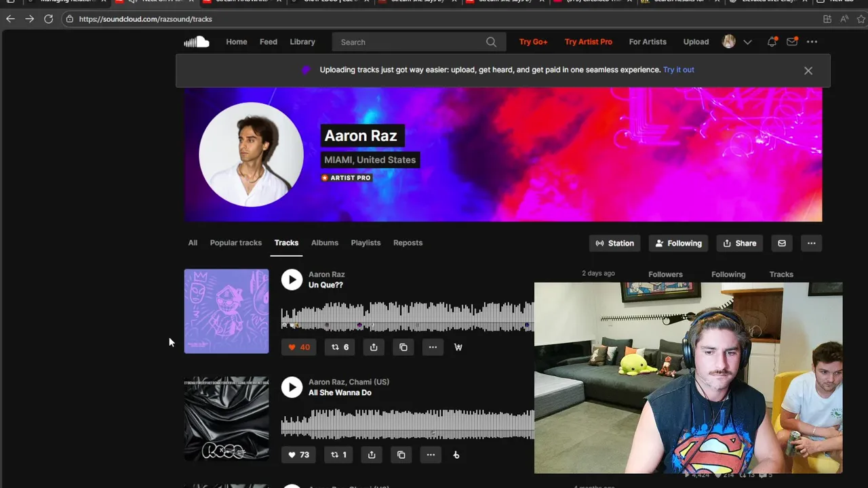Image resolution: width=868 pixels, height=488 pixels.
Task: Open Un Que?? purple artwork thumbnail
Action: pos(226,311)
